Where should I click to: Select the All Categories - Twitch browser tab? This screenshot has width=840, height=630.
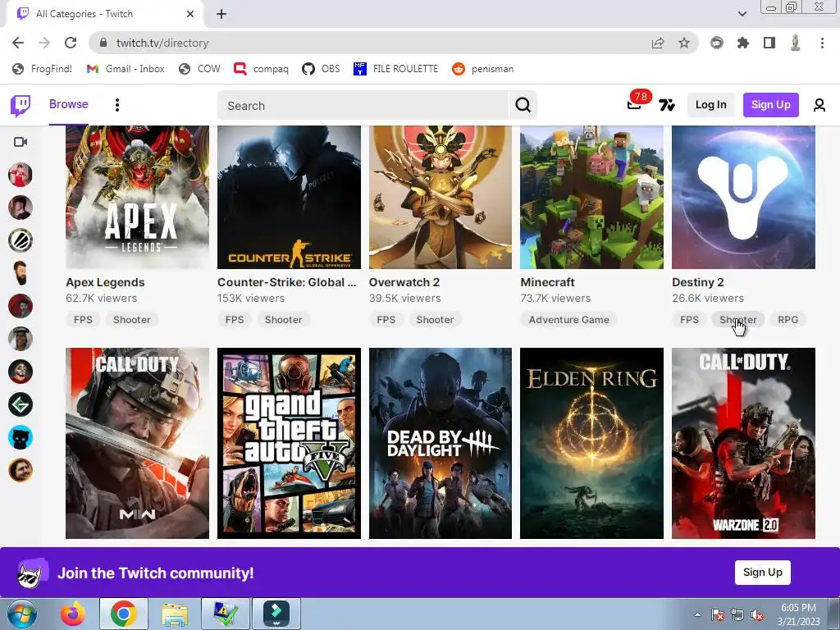(x=104, y=14)
